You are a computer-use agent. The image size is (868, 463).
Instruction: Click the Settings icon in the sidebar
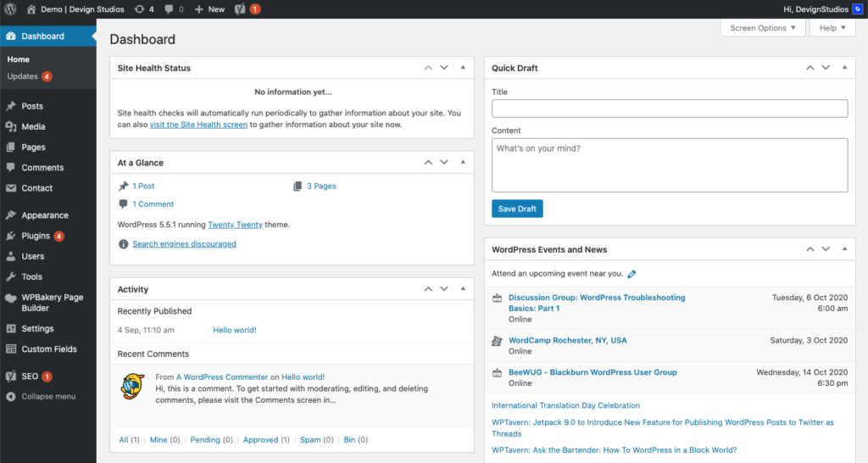coord(10,328)
